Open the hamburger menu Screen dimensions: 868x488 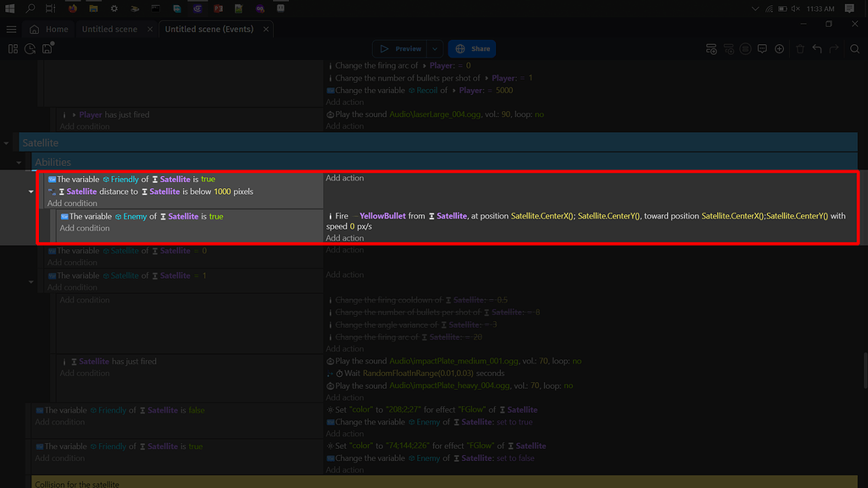tap(11, 28)
